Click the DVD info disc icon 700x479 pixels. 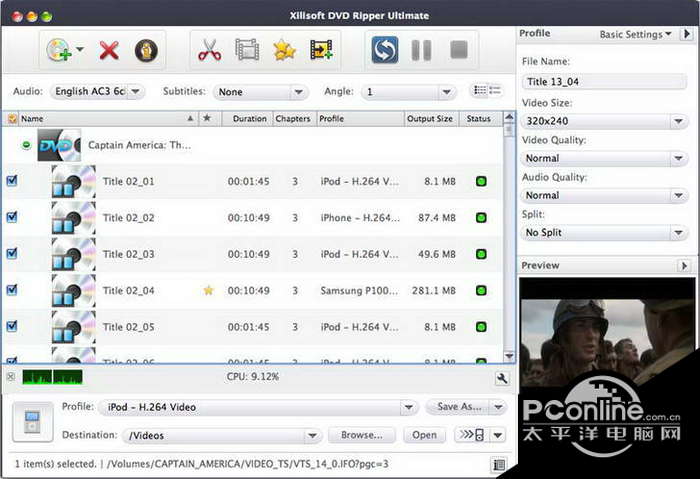[146, 50]
